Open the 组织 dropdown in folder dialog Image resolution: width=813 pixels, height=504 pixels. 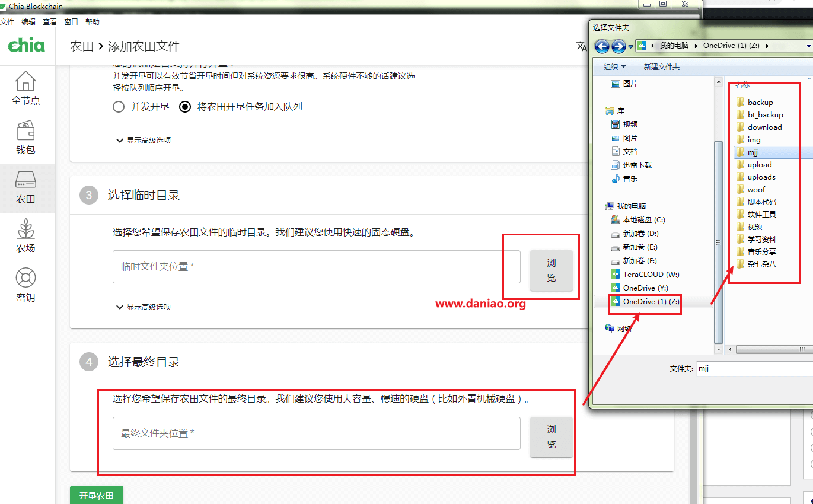tap(614, 67)
